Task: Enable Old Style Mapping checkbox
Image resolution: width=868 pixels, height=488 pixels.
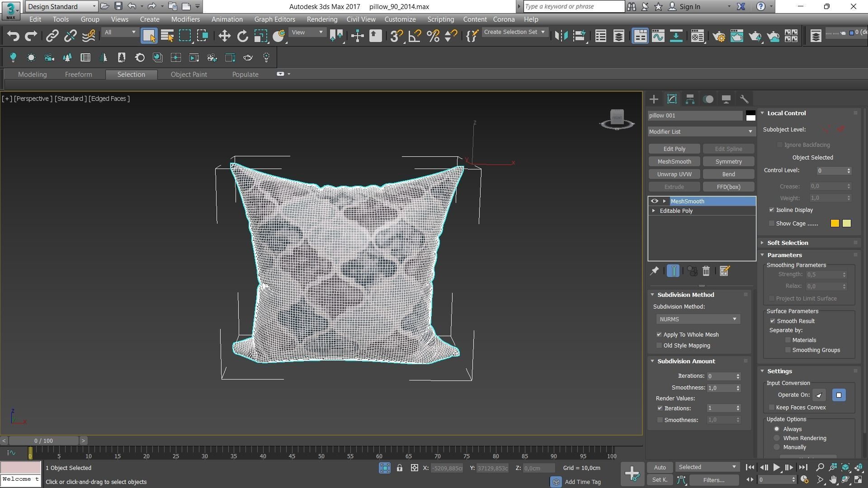Action: (659, 346)
